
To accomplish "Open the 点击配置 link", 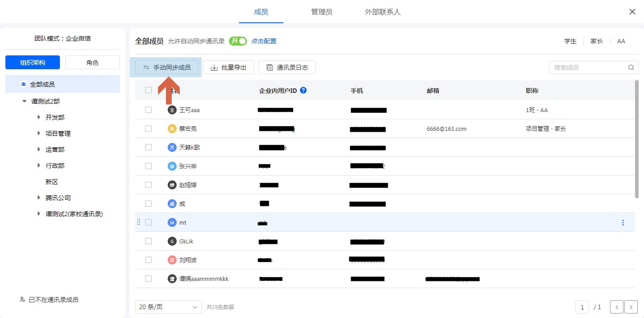I will click(x=264, y=41).
